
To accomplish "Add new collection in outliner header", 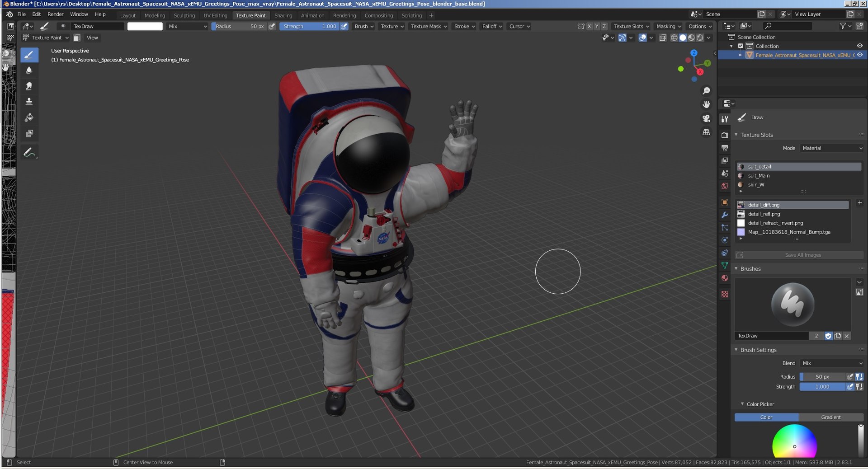I will [x=859, y=26].
